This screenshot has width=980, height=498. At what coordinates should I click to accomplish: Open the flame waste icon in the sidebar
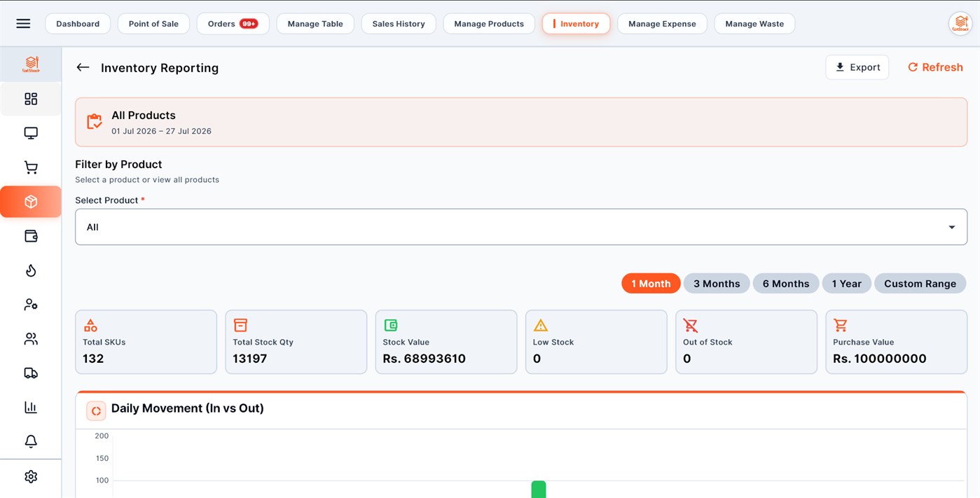pyautogui.click(x=31, y=270)
